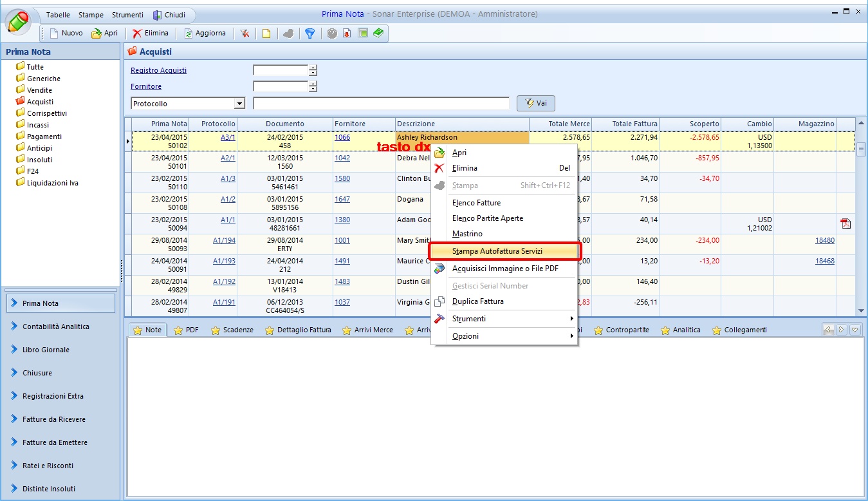This screenshot has width=868, height=501.
Task: Click the green book help icon
Action: tap(378, 33)
